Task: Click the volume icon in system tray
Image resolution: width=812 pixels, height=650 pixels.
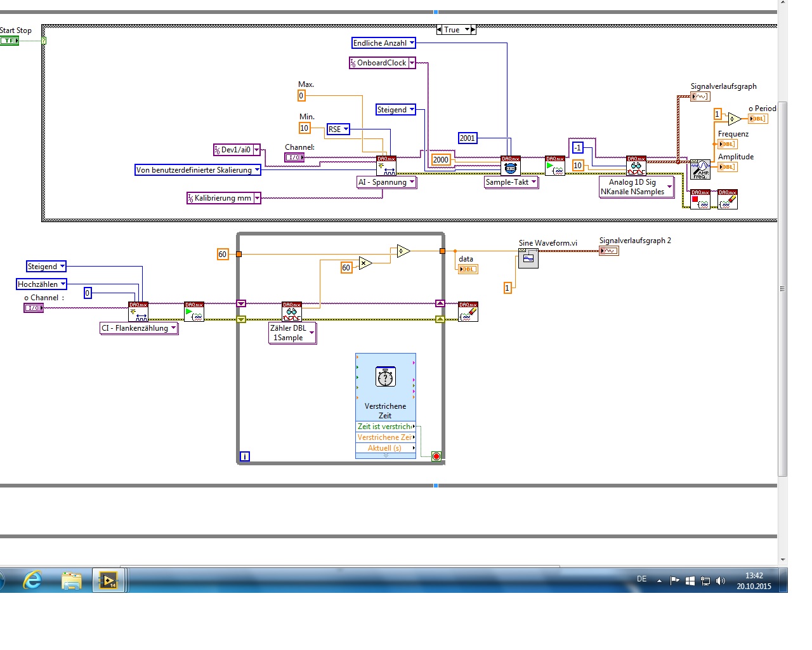Action: tap(720, 581)
